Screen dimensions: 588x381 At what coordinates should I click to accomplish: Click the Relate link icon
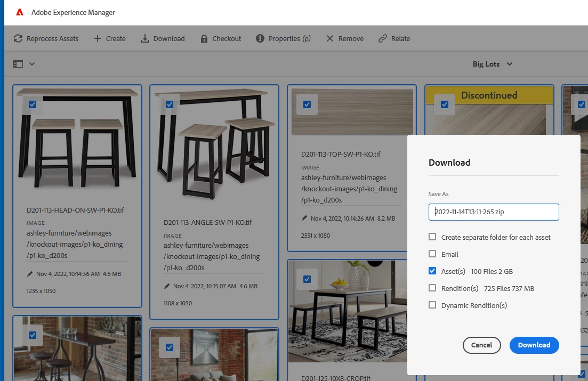[x=382, y=38]
